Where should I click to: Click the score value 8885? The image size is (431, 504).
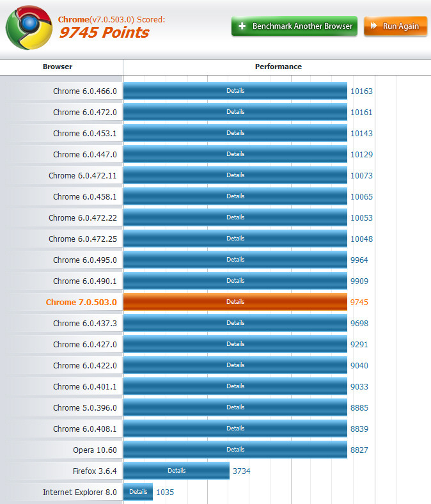click(359, 408)
